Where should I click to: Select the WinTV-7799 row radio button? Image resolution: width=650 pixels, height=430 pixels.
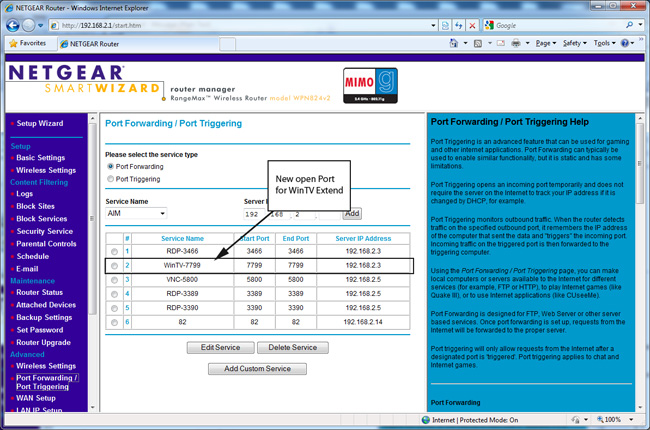[x=114, y=265]
